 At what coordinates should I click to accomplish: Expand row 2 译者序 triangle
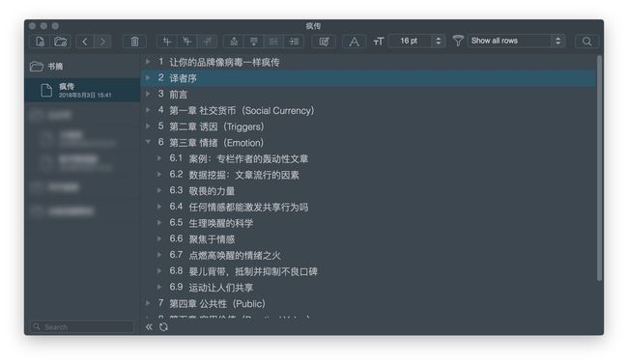[x=148, y=77]
